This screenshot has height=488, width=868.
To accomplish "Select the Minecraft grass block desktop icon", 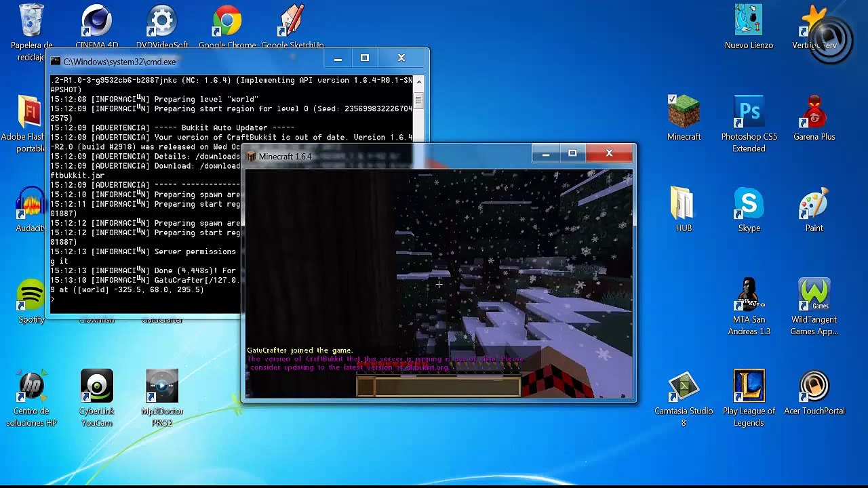I will click(x=684, y=112).
